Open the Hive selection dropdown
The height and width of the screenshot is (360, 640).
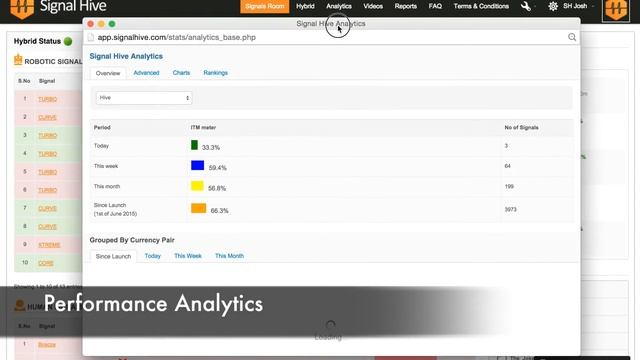coord(144,98)
